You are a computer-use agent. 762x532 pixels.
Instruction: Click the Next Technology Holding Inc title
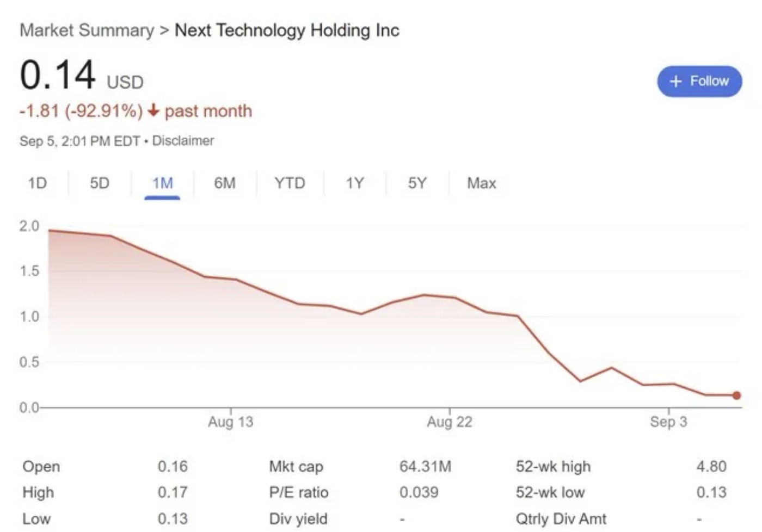[x=287, y=30]
